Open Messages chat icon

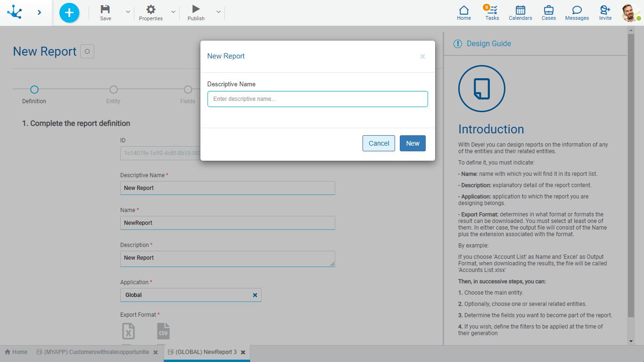pyautogui.click(x=577, y=13)
